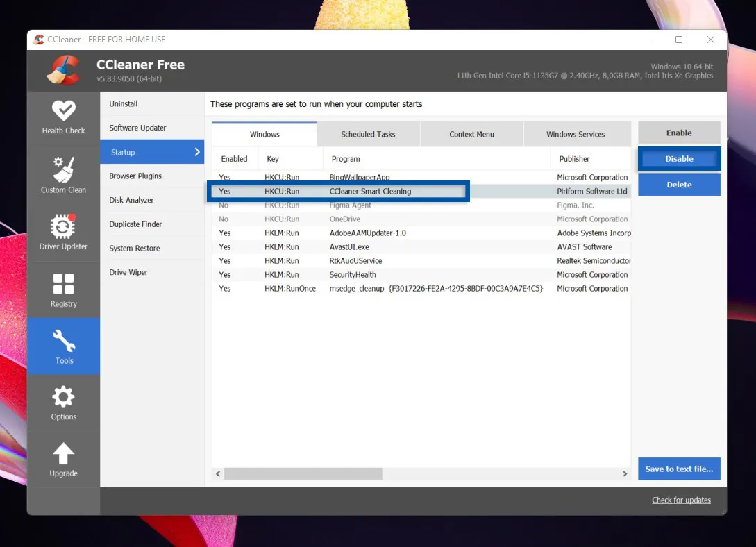View the Windows Services tab
The height and width of the screenshot is (547, 756).
pyautogui.click(x=576, y=134)
